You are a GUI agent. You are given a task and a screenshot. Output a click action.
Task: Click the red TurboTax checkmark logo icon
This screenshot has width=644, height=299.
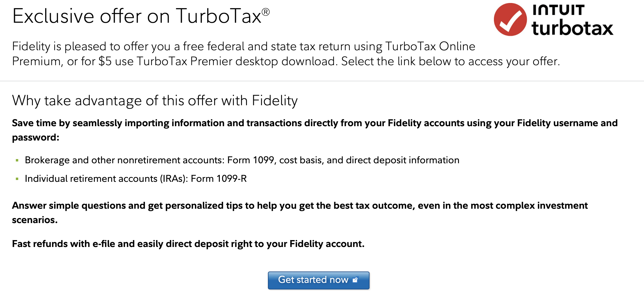tap(510, 19)
